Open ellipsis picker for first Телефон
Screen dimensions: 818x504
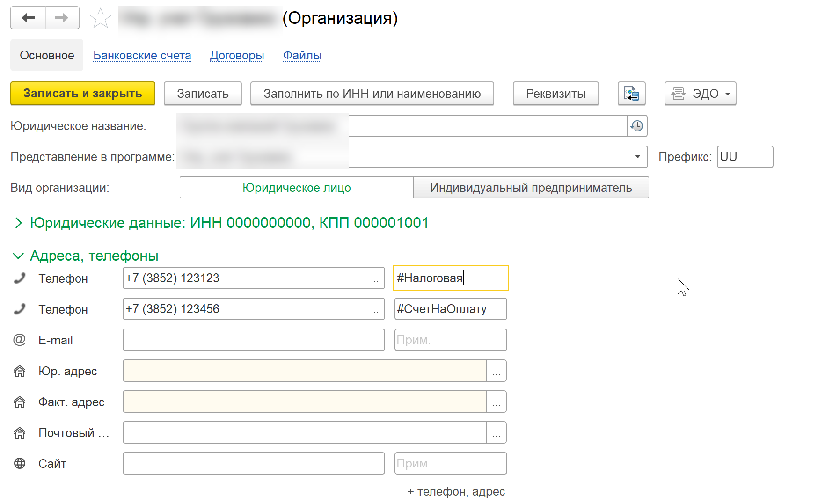pos(374,278)
